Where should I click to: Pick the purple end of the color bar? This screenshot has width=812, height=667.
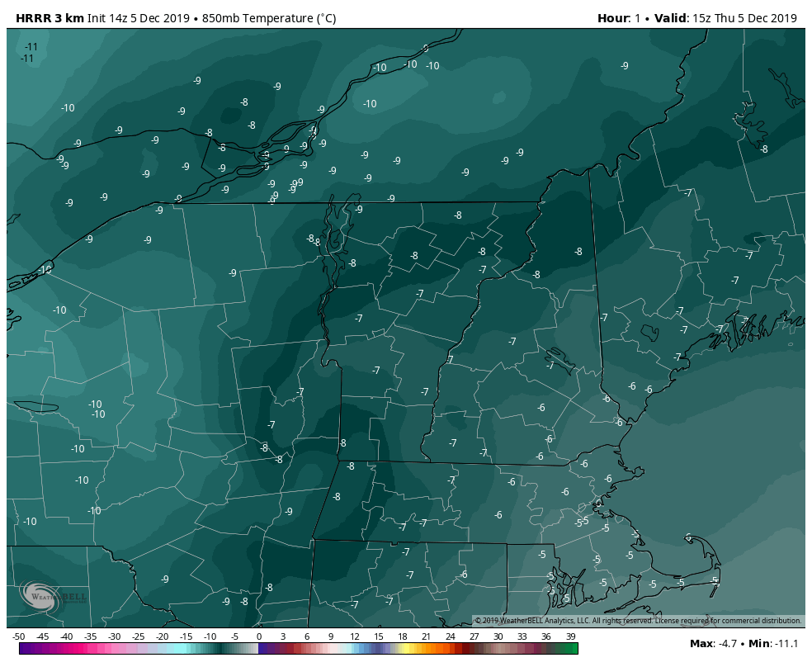[x=23, y=649]
